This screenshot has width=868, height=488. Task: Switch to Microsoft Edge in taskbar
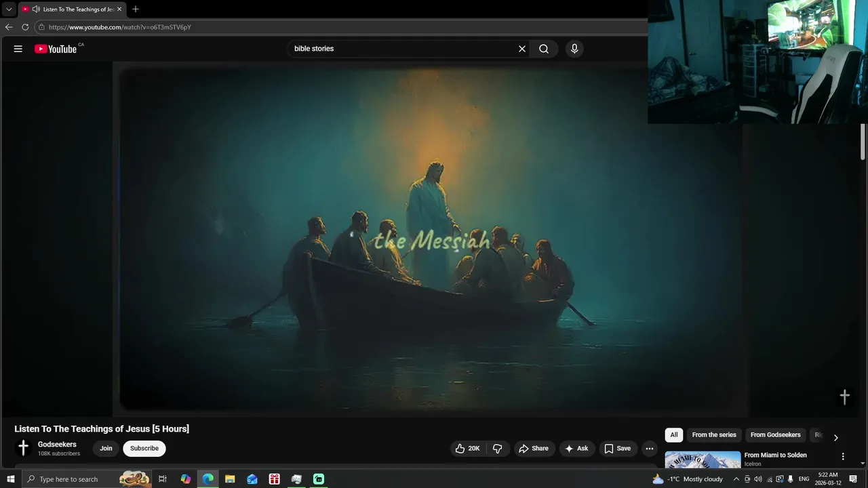(208, 479)
